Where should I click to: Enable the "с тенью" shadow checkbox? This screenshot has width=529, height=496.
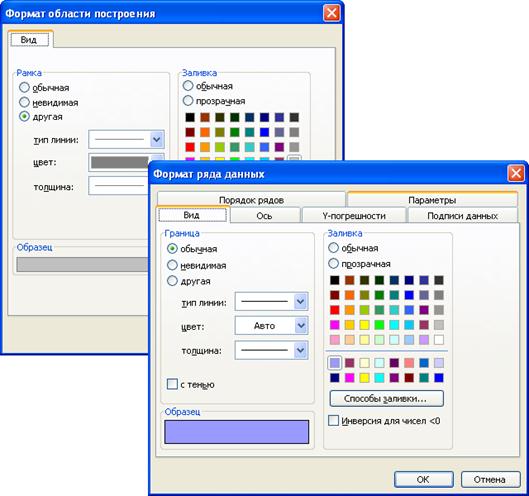[172, 384]
